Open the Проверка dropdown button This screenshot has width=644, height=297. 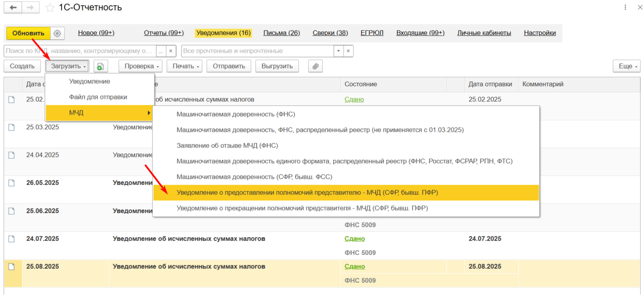pos(142,66)
